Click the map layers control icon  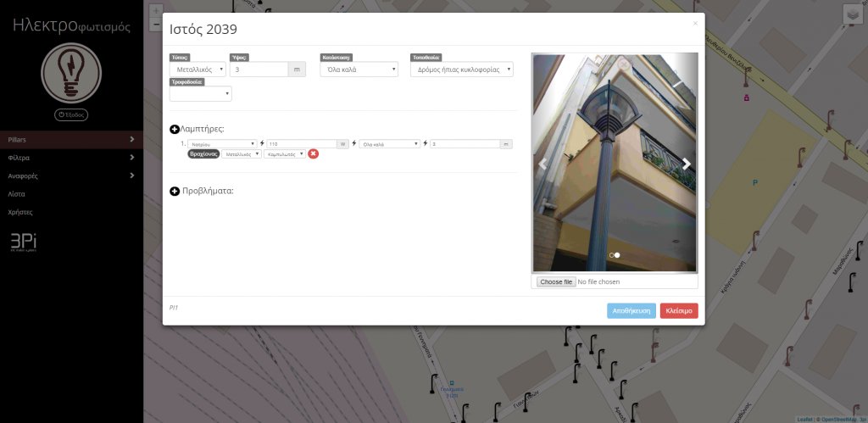pyautogui.click(x=851, y=15)
